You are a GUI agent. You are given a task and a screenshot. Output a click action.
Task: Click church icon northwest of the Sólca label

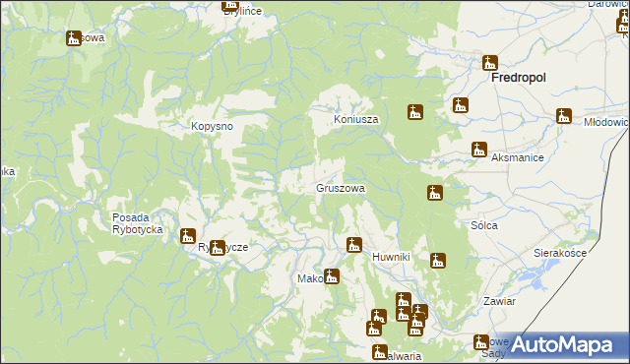(x=435, y=193)
